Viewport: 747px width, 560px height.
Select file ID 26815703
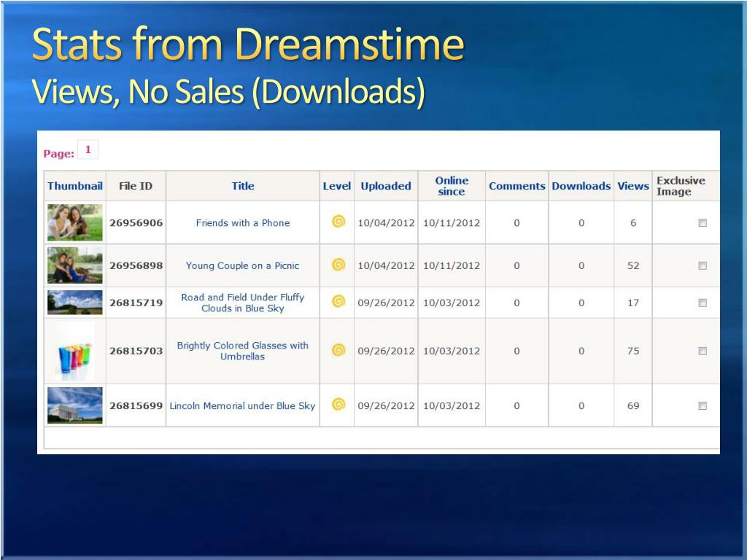136,351
